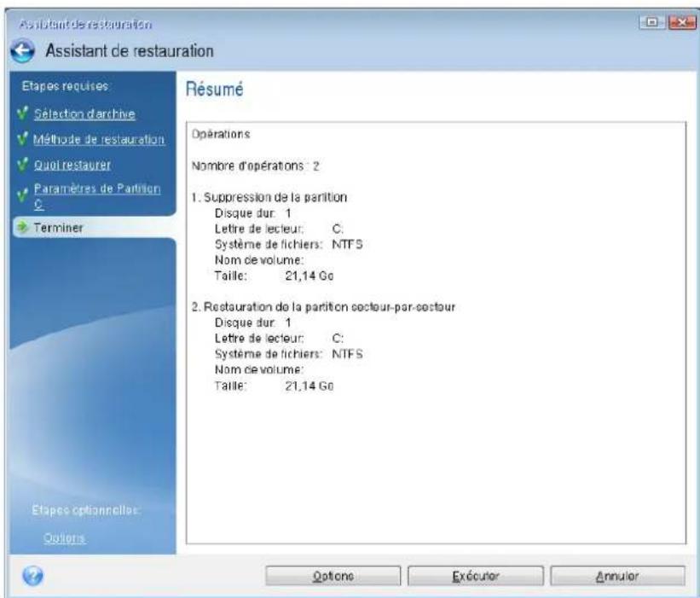Go to 'Méthode de restauration' step
700x598 pixels.
coord(99,139)
